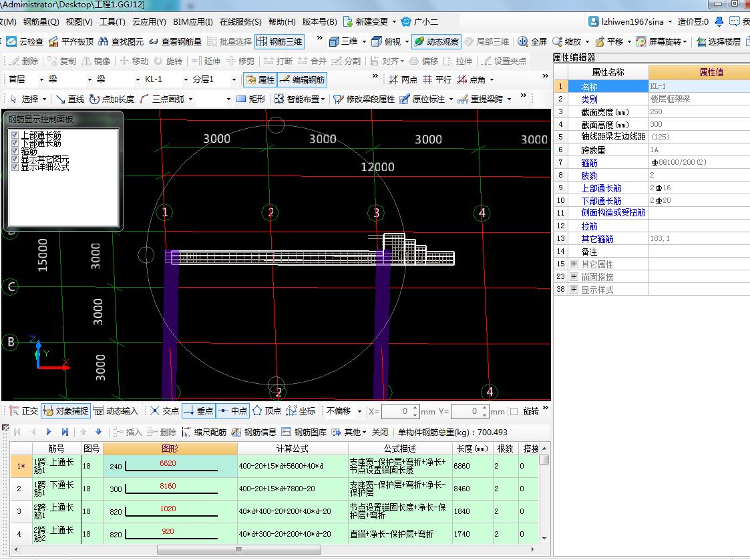Select 直线 line drawing tool

click(70, 99)
